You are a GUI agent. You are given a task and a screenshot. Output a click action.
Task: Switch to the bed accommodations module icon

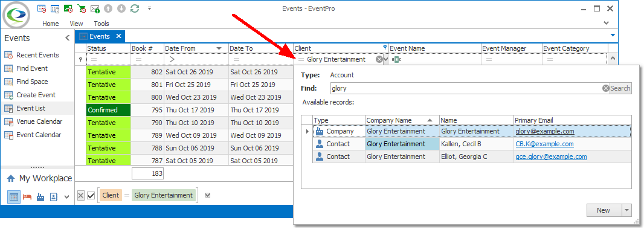[27, 198]
